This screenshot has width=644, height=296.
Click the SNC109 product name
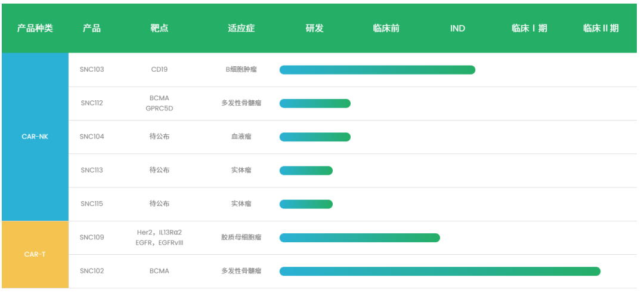[x=92, y=237]
